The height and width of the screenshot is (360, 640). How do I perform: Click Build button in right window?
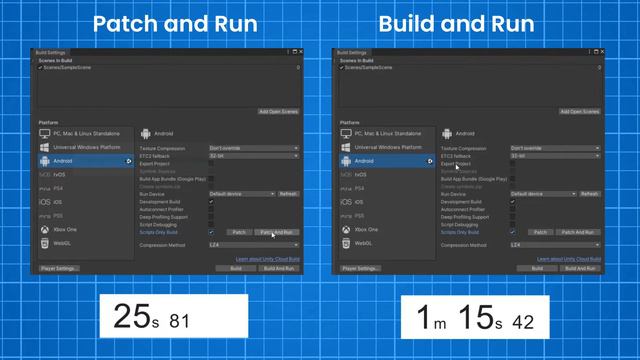537,269
